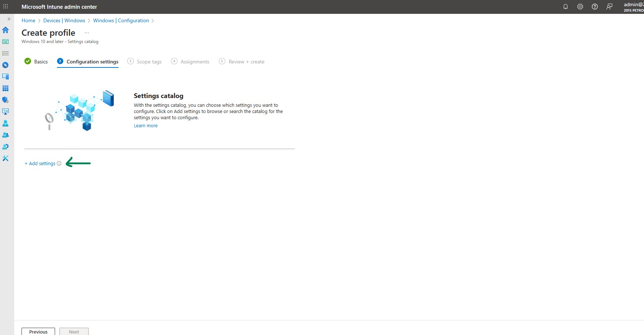
Task: Open the Endpoint security icon
Action: [5, 100]
